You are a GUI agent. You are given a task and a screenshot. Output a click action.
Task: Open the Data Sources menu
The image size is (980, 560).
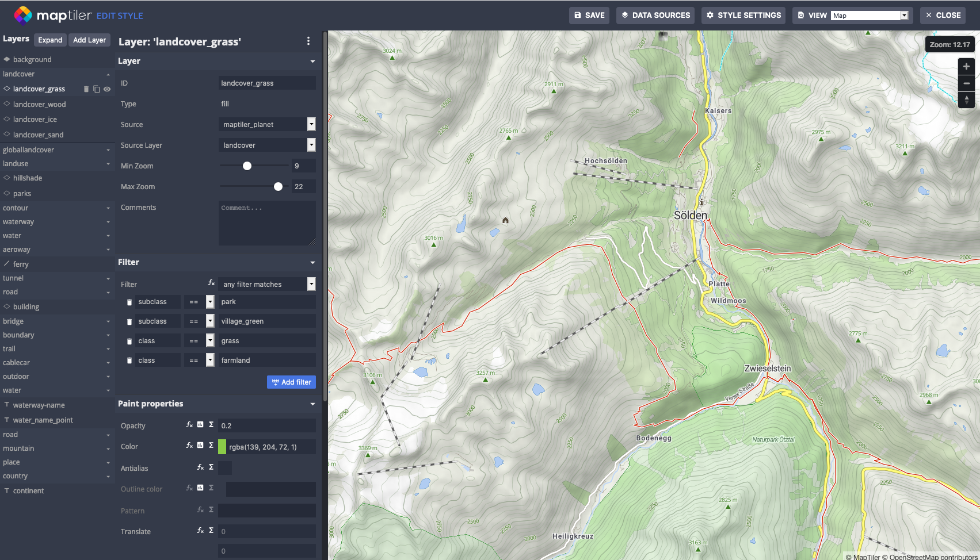[x=655, y=16]
